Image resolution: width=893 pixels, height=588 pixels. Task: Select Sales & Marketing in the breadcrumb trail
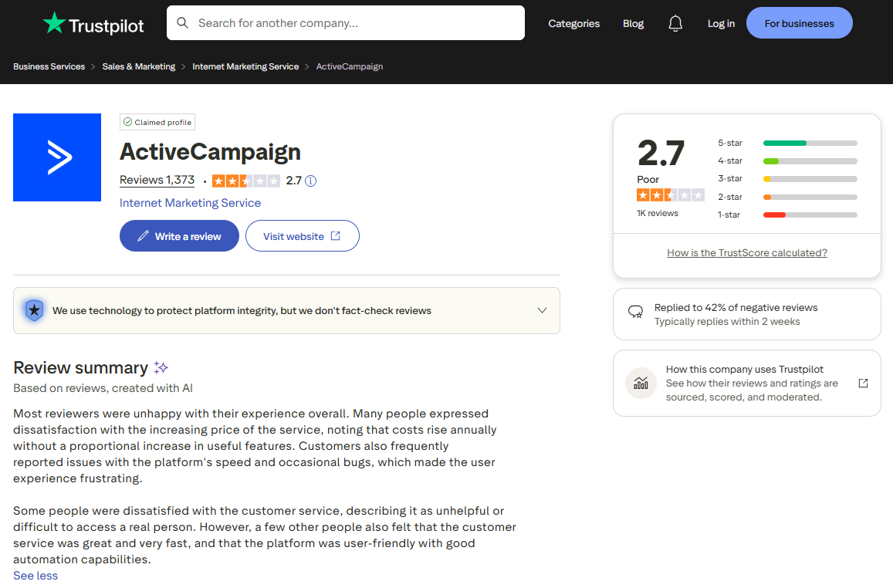[138, 66]
